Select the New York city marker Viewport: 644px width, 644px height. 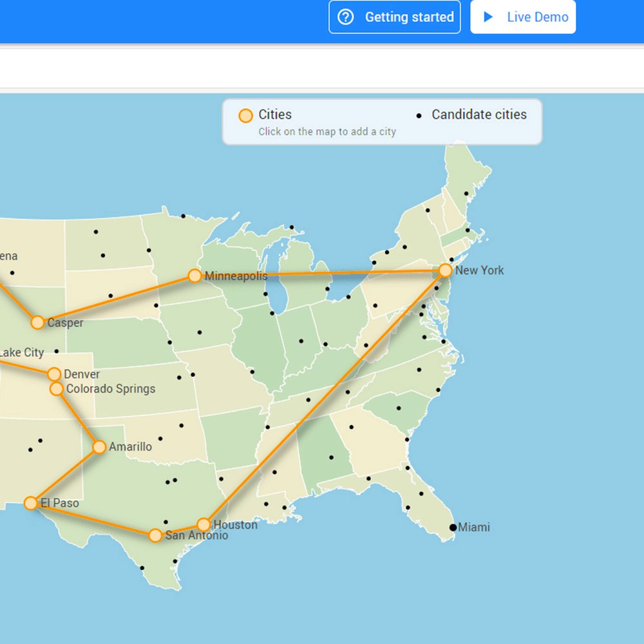(x=446, y=270)
